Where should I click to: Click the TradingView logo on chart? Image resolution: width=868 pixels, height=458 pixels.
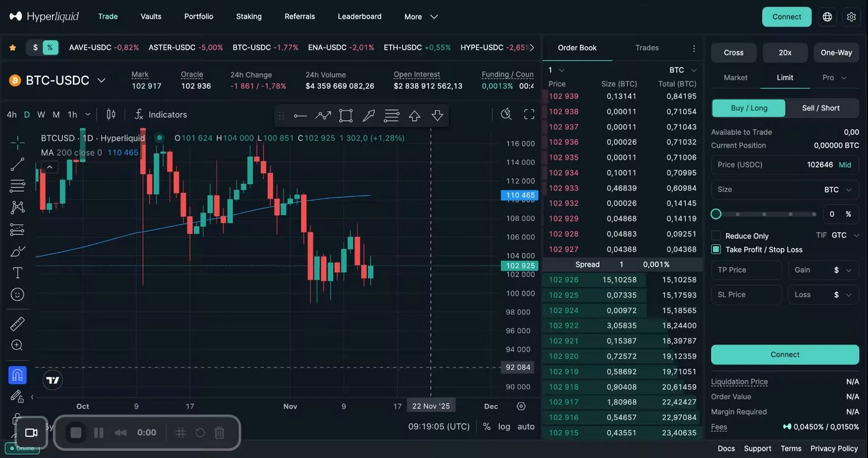point(53,380)
